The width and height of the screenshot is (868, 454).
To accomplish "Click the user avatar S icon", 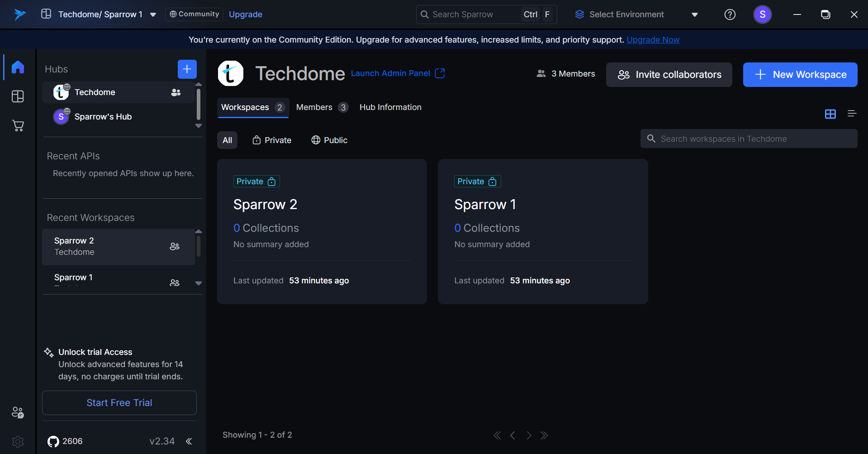I will 762,14.
